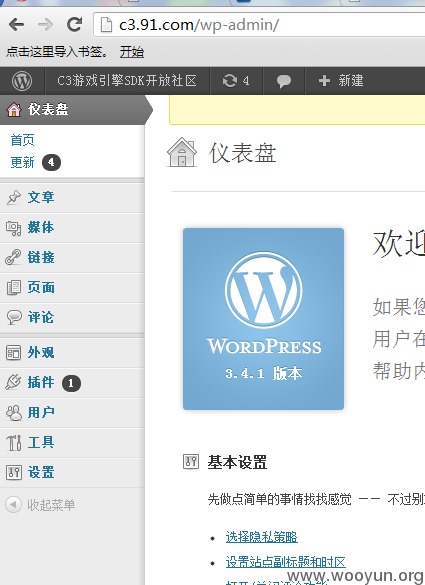
Task: Click 新建 in the admin bar
Action: click(351, 81)
